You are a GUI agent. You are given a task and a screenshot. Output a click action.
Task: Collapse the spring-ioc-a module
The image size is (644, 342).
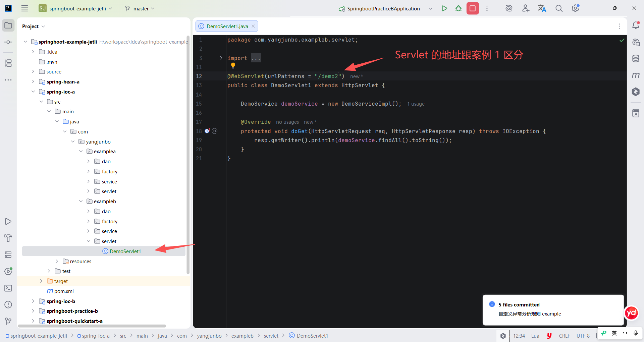[33, 92]
